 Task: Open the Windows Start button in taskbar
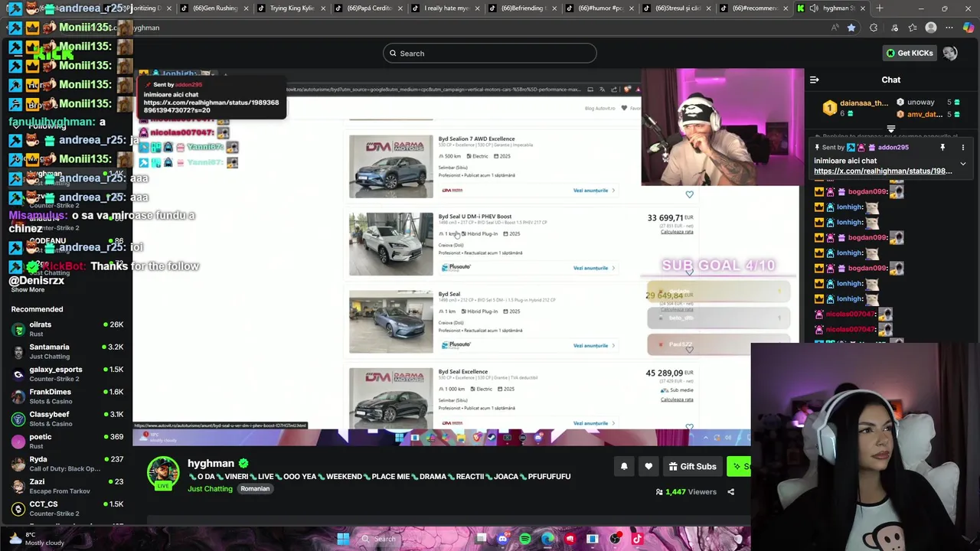click(343, 539)
